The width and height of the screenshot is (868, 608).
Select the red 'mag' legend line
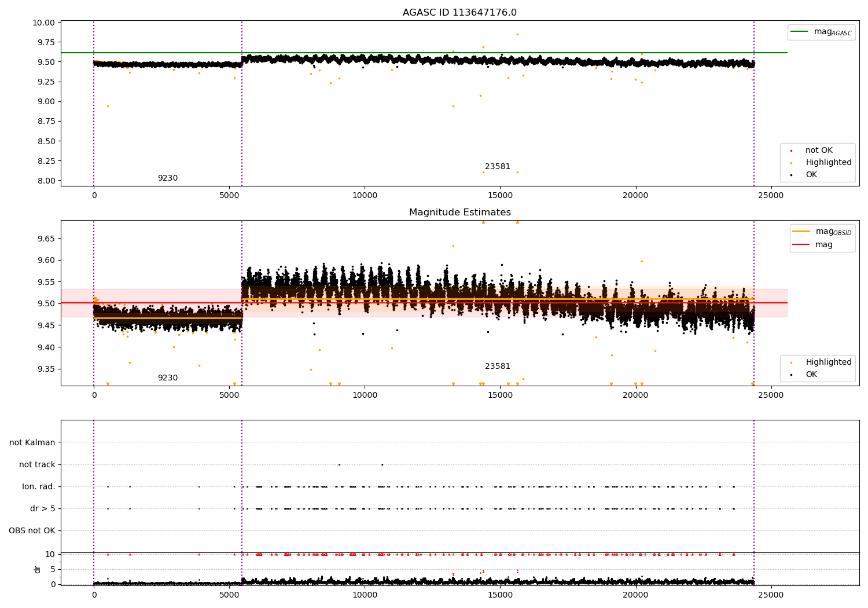tap(801, 245)
